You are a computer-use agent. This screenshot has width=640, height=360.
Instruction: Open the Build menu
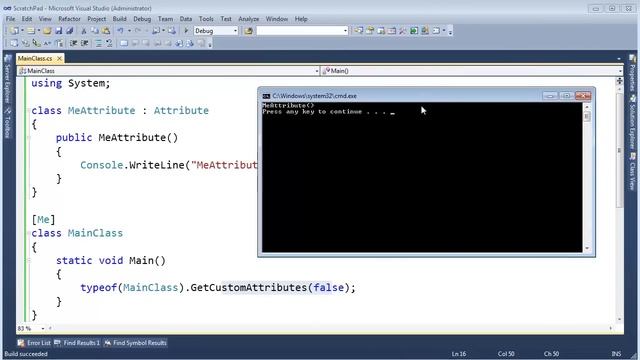[x=120, y=19]
